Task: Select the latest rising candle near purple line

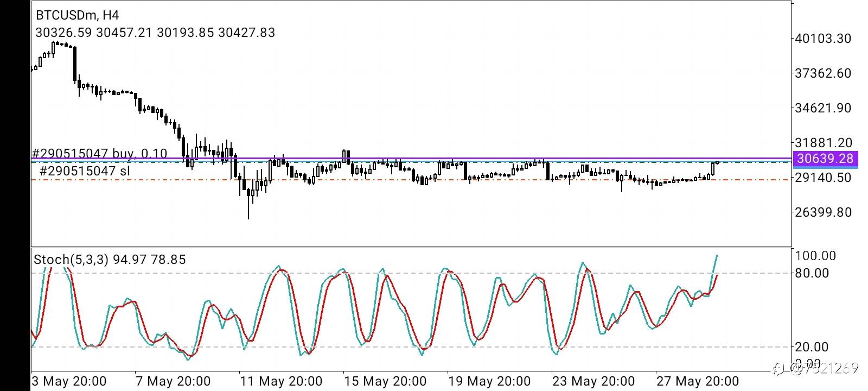Action: click(x=713, y=168)
